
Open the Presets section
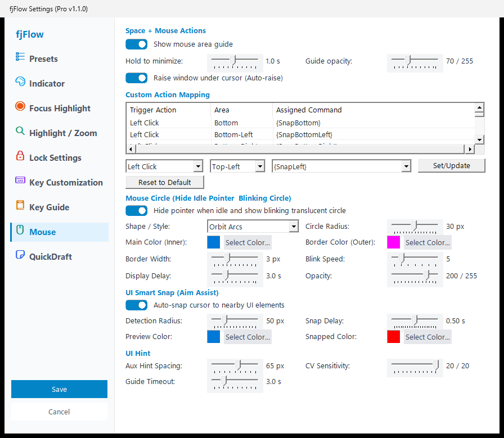60,59
